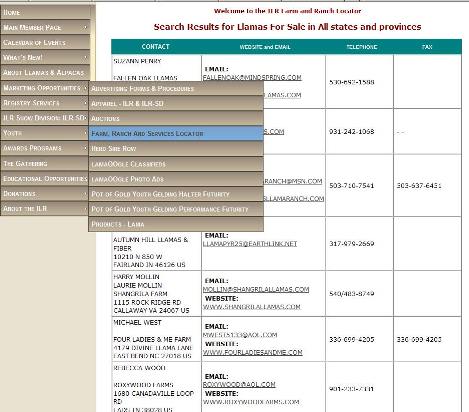Expand the Youth submenu arrow
Viewport: 469px width, 412px height.
point(85,133)
